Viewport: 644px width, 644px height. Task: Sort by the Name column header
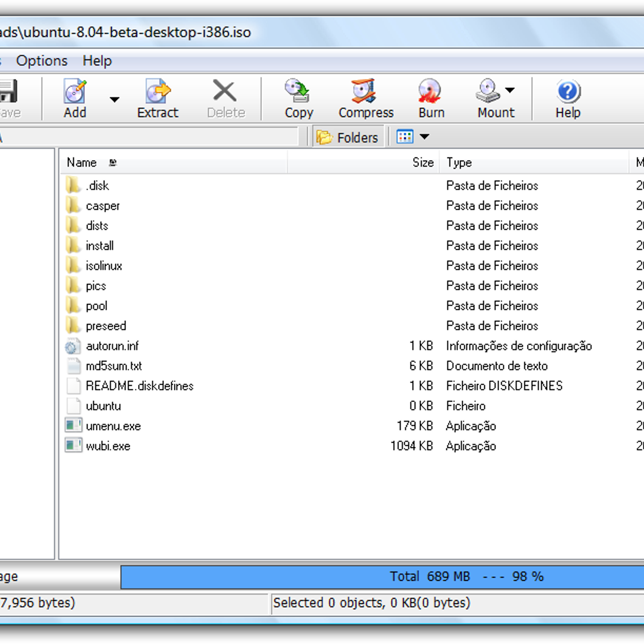pos(174,163)
